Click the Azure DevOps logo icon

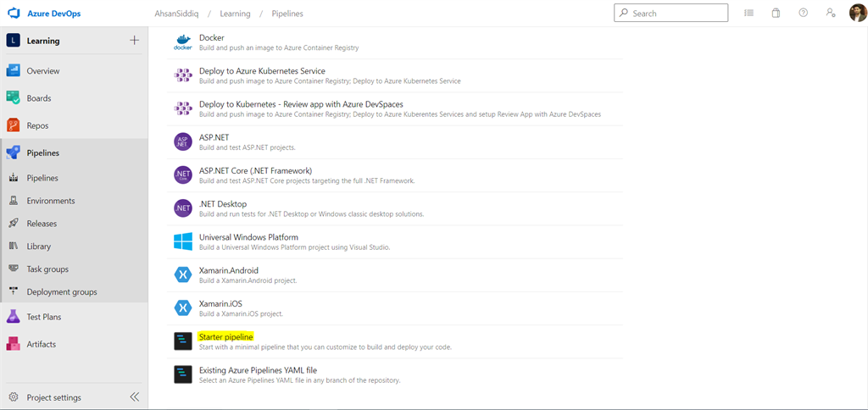click(x=14, y=14)
